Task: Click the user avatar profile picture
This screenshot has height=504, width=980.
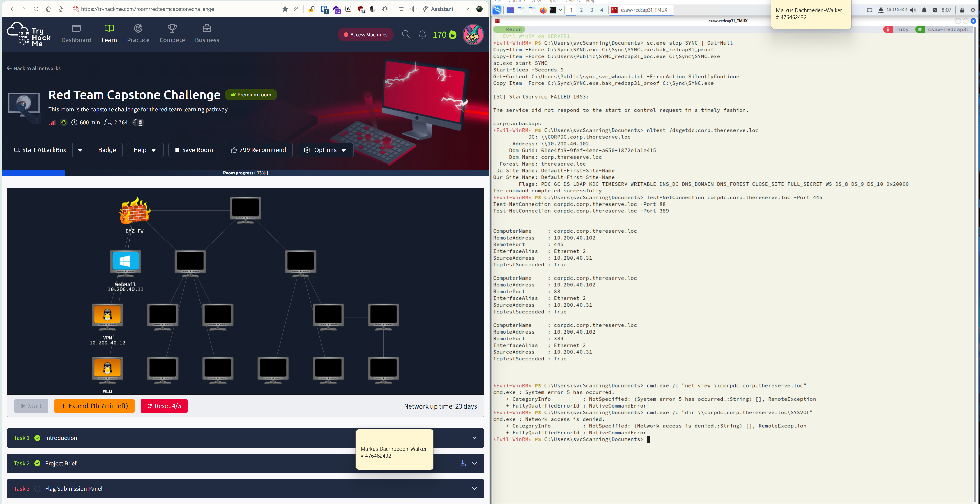Action: tap(473, 34)
